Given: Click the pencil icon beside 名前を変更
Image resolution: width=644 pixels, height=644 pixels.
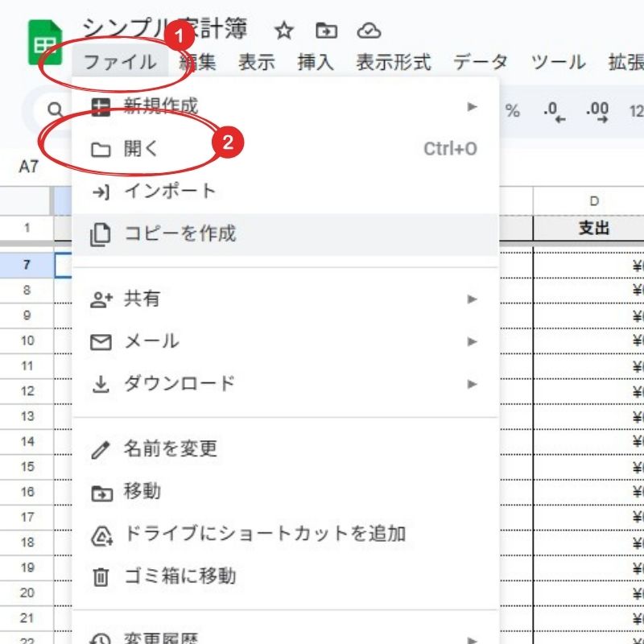Looking at the screenshot, I should (101, 450).
